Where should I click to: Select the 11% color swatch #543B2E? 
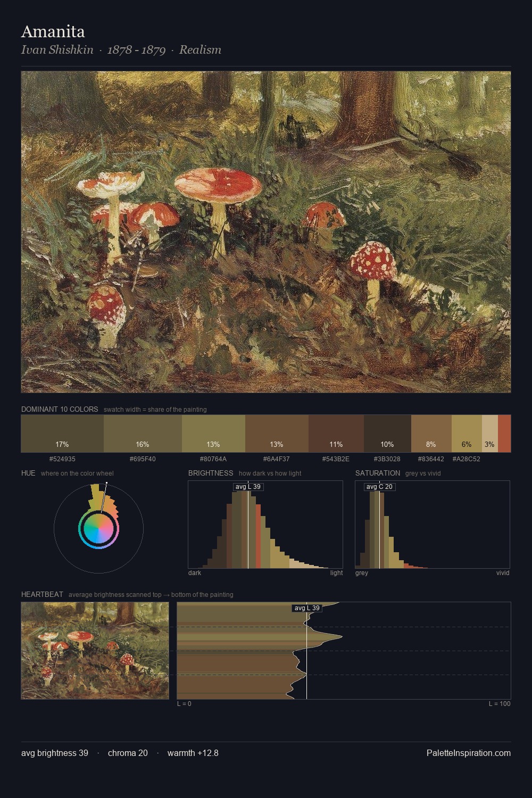coord(336,434)
